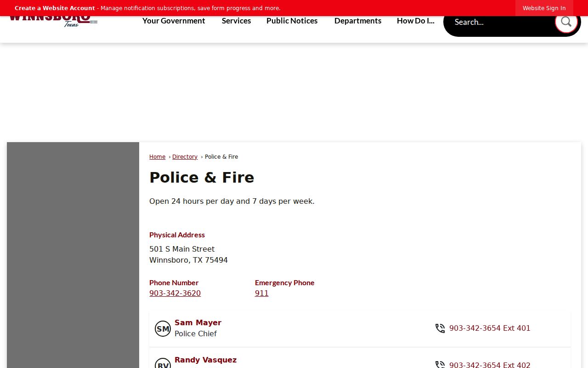
Task: Click the Police Chief title text
Action: 196,334
